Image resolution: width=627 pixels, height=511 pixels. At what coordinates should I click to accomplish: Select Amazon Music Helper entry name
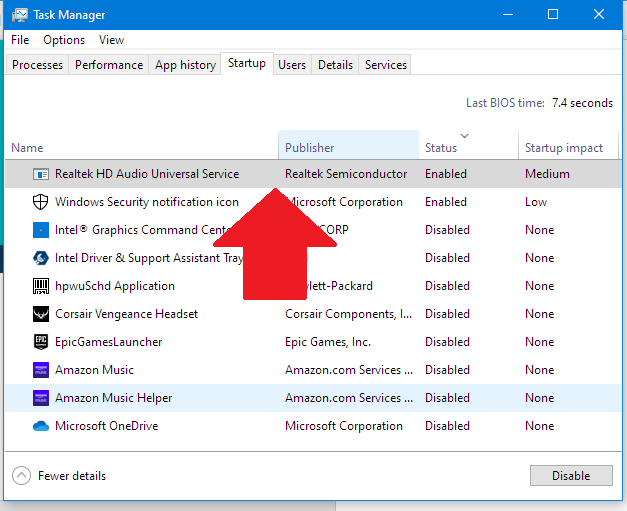click(x=114, y=398)
